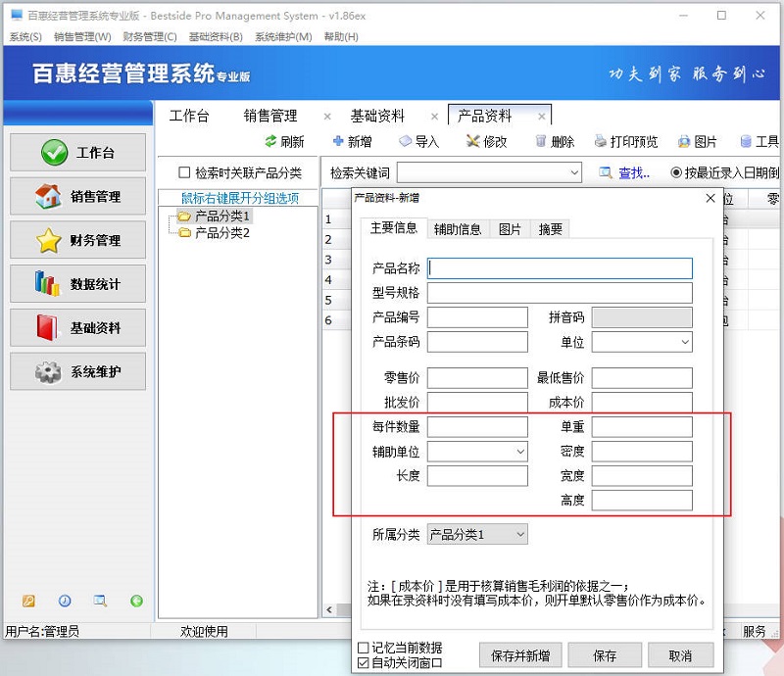Click the 产品名称 input field

[x=559, y=267]
